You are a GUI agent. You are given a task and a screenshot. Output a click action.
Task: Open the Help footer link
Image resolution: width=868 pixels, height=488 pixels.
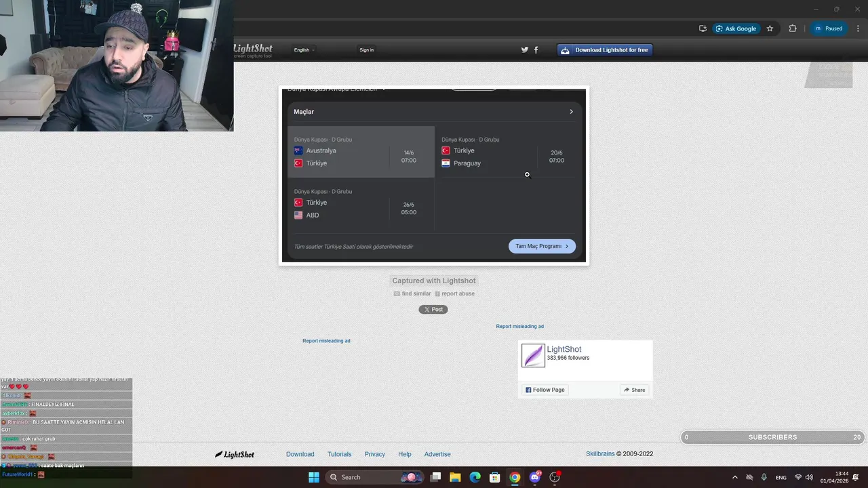404,454
